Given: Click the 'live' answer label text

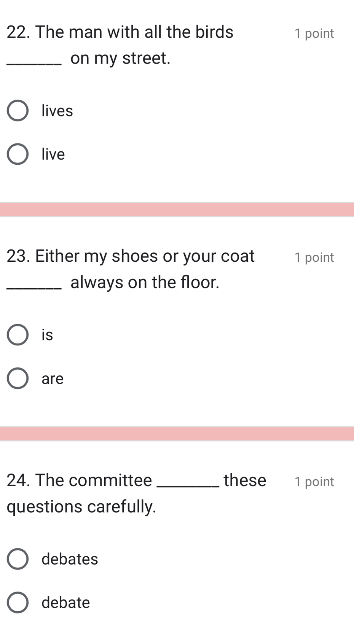Looking at the screenshot, I should 53,154.
